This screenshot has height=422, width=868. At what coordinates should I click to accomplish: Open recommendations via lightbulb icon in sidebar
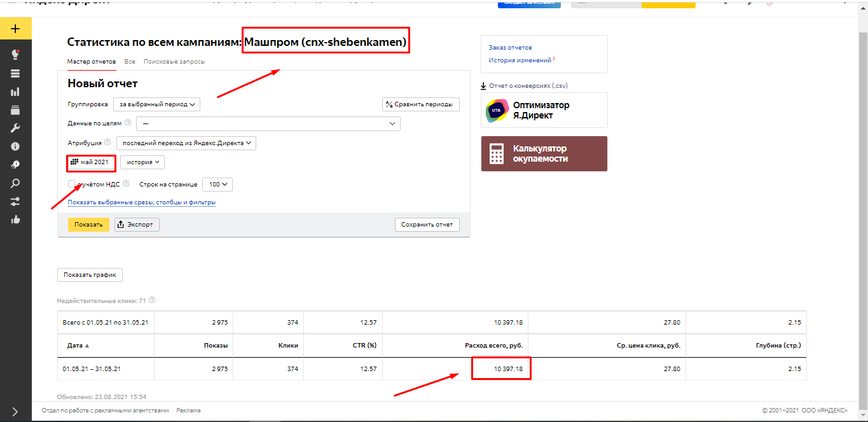pos(15,54)
